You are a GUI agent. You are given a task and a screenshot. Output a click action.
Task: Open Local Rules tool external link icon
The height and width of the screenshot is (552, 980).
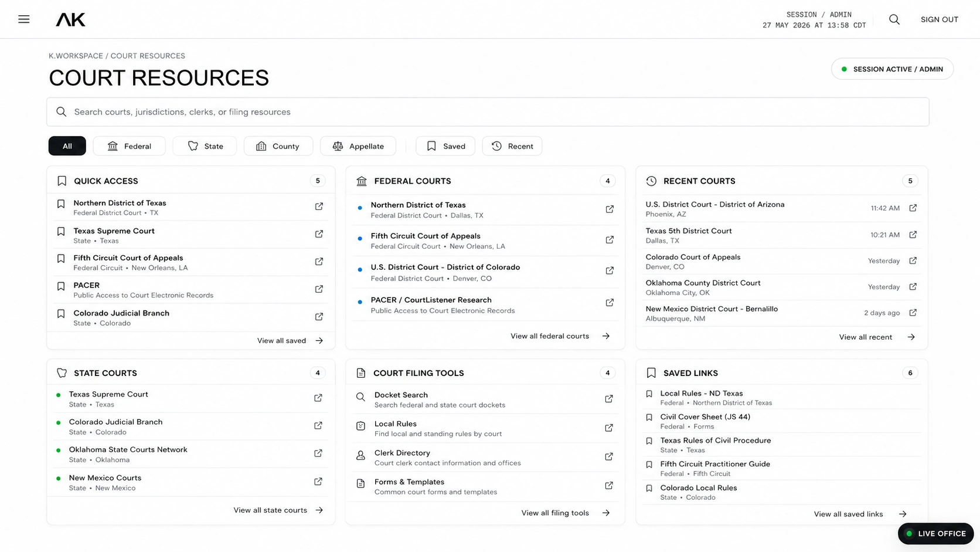click(x=609, y=428)
